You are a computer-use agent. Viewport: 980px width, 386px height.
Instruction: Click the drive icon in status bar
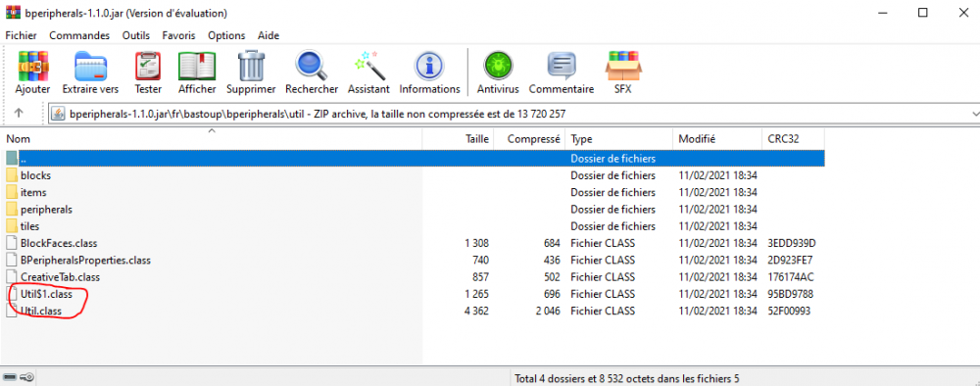click(10, 377)
